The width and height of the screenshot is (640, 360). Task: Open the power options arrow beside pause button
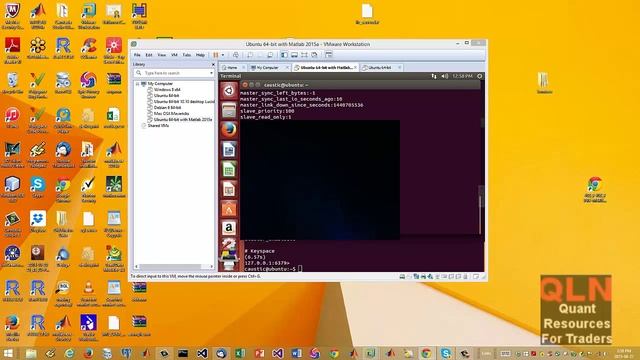(x=223, y=55)
